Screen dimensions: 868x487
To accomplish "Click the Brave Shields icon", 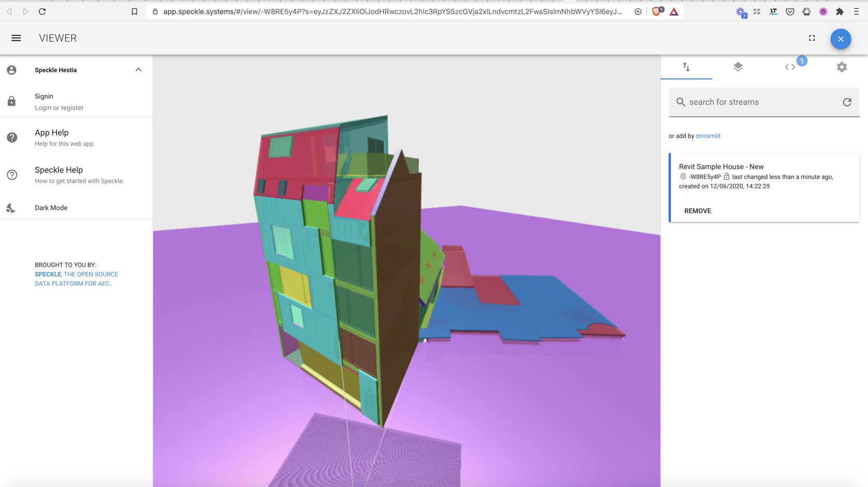I will 656,11.
